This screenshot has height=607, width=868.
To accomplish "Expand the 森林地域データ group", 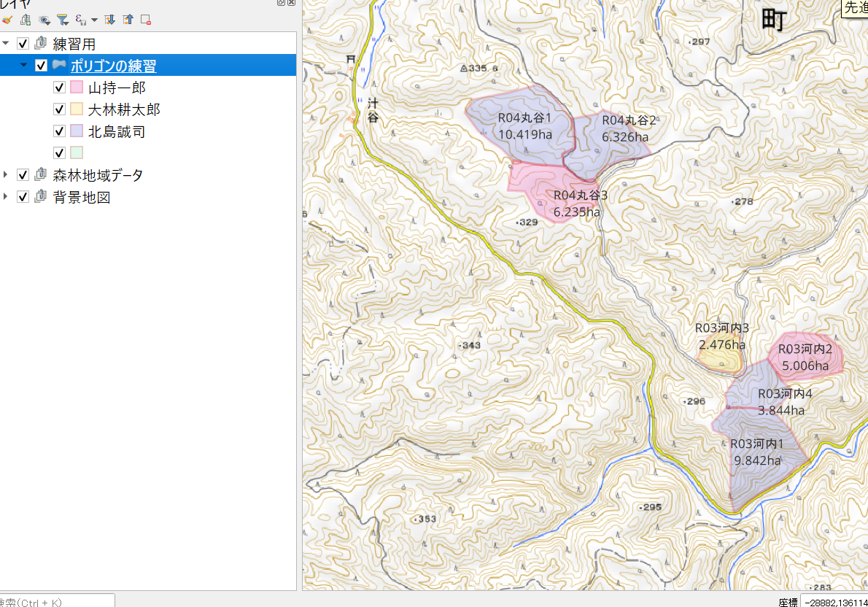I will tap(6, 174).
